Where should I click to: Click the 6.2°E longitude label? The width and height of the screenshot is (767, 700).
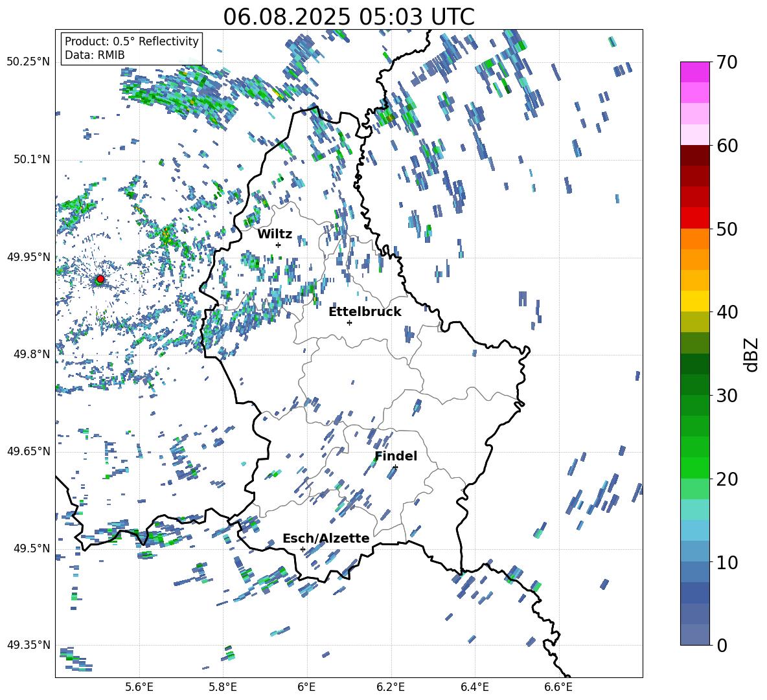coord(391,687)
